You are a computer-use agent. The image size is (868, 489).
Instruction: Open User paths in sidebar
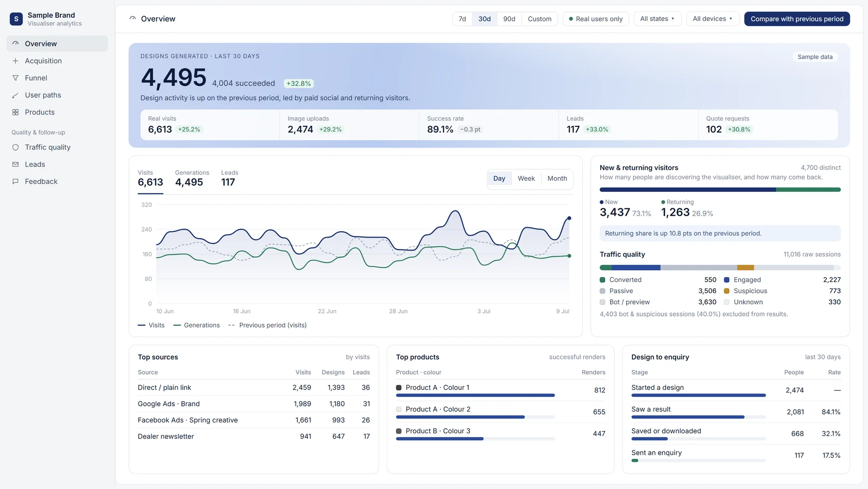click(x=57, y=95)
